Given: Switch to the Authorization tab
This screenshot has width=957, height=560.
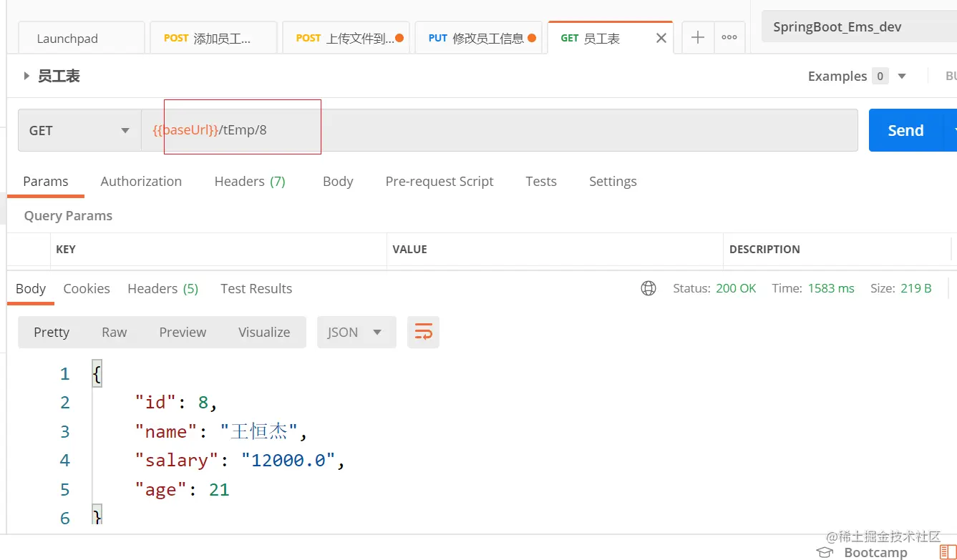Looking at the screenshot, I should [140, 181].
